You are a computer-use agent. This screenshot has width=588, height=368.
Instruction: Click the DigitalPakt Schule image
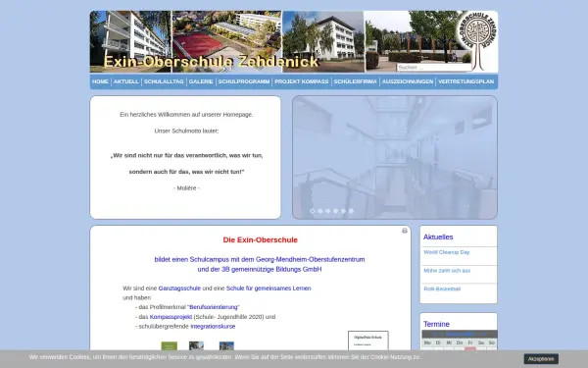[368, 341]
